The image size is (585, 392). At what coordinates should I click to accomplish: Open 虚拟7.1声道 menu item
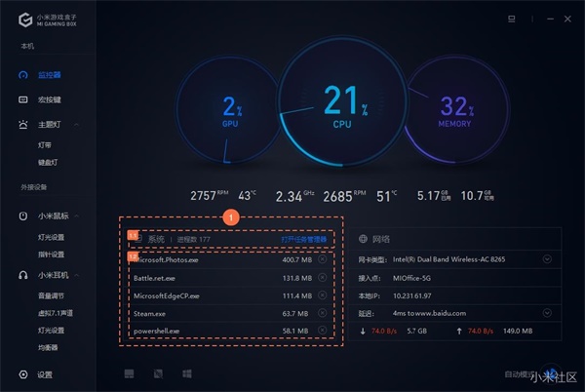pos(56,313)
